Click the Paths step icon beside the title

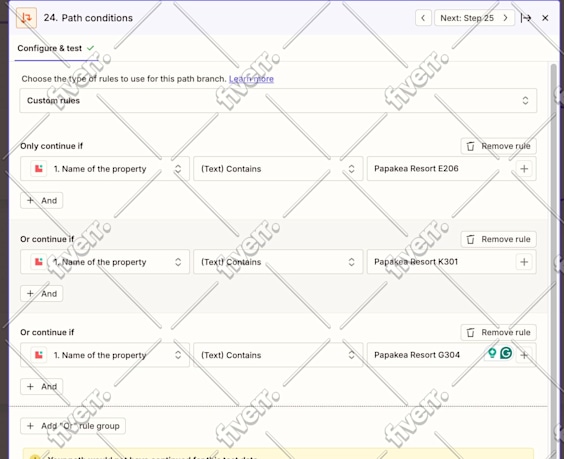(26, 18)
